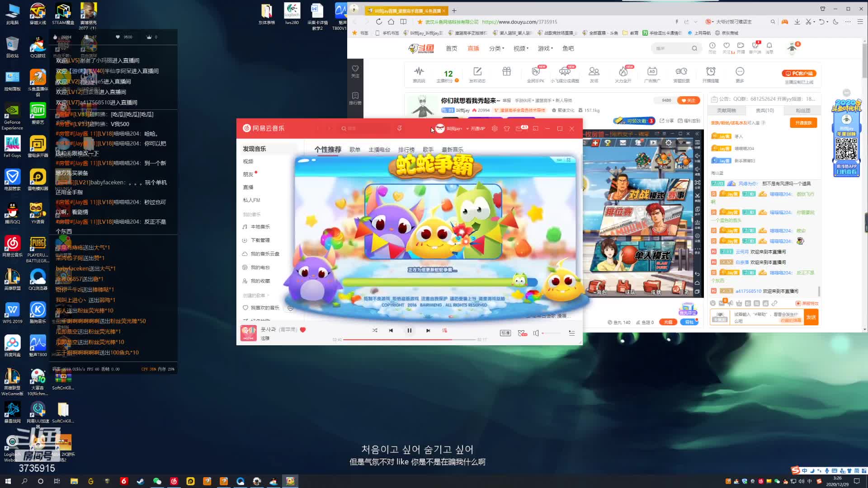Toggle lyrics display icon in player bar
This screenshot has width=868, height=488.
click(x=444, y=330)
